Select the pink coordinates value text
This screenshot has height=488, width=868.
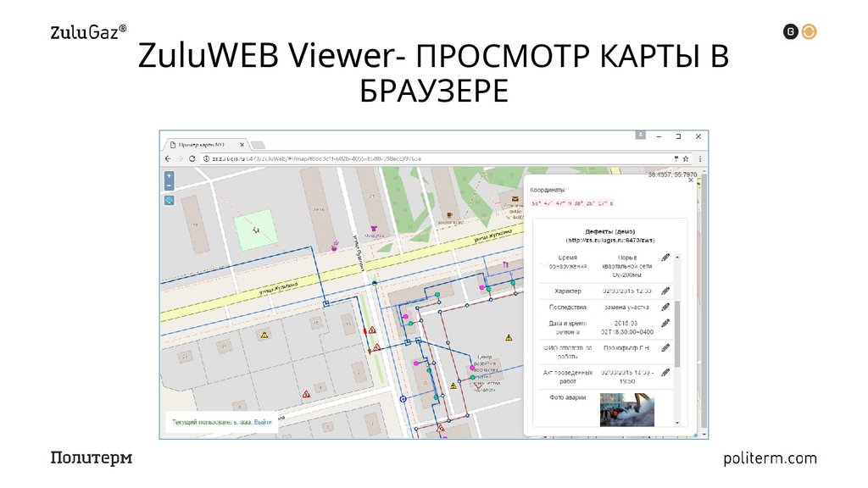[x=574, y=202]
